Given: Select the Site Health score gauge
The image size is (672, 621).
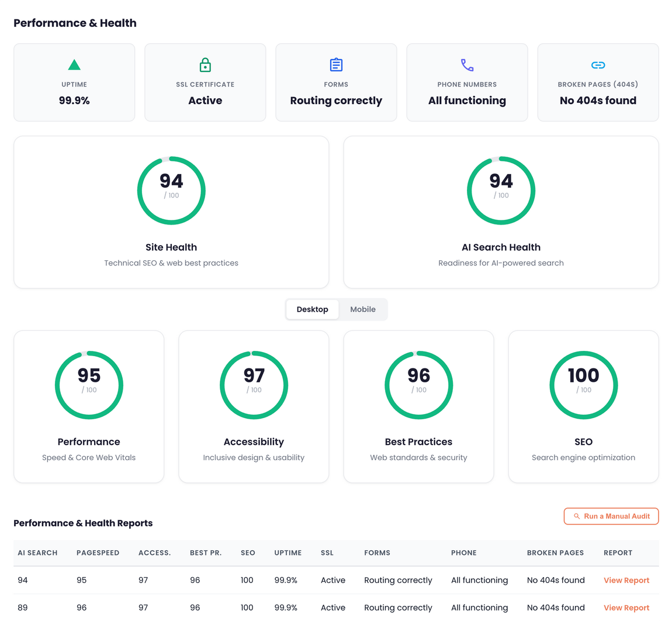Looking at the screenshot, I should 171,190.
